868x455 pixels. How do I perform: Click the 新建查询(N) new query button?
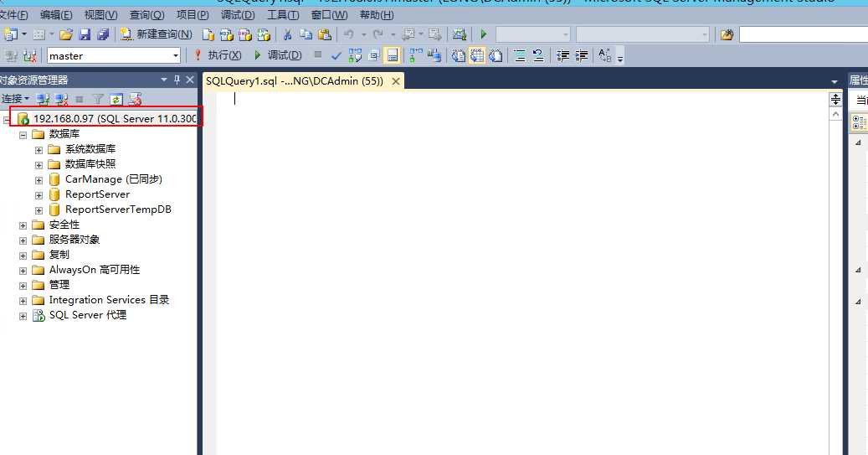click(157, 34)
